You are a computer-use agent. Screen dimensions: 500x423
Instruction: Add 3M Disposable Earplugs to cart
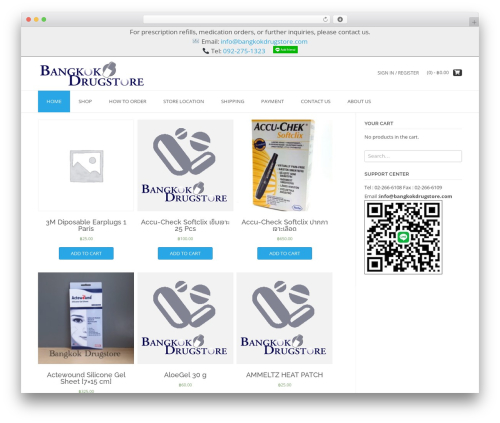[86, 253]
